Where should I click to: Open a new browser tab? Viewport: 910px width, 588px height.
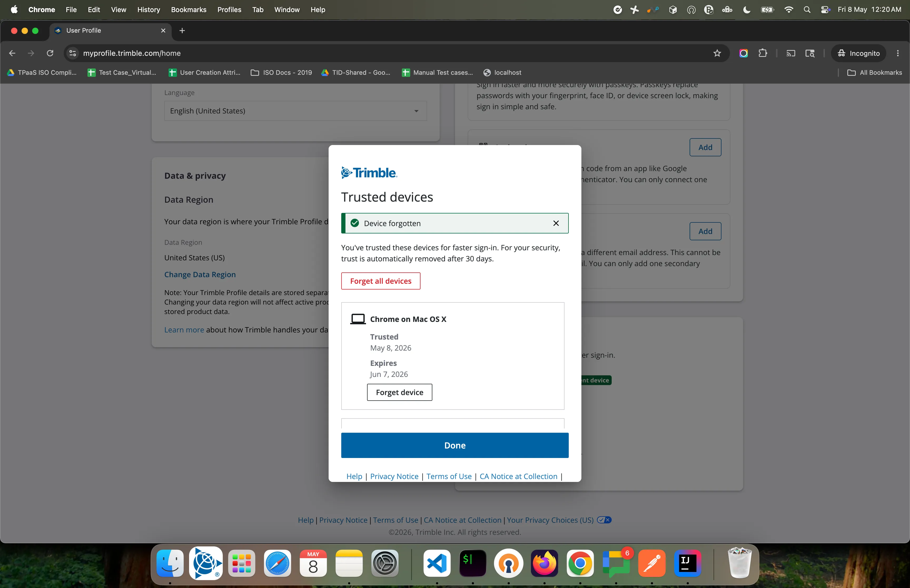(x=182, y=31)
